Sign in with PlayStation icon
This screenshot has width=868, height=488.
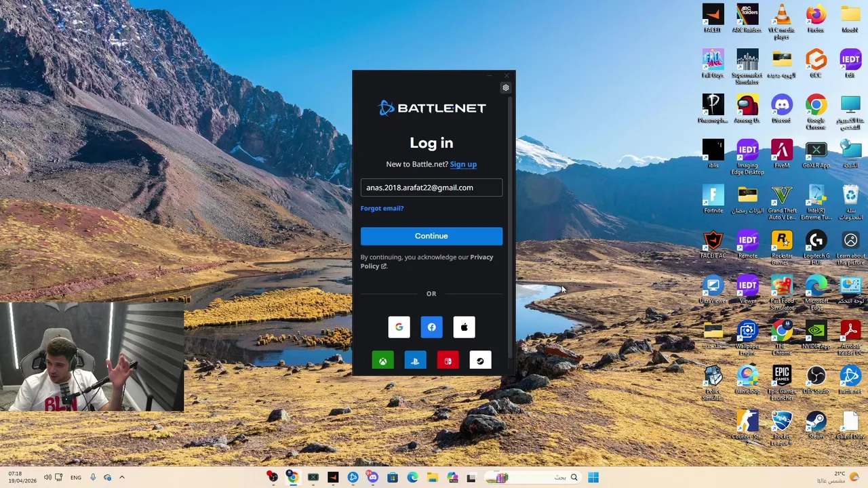pos(415,361)
